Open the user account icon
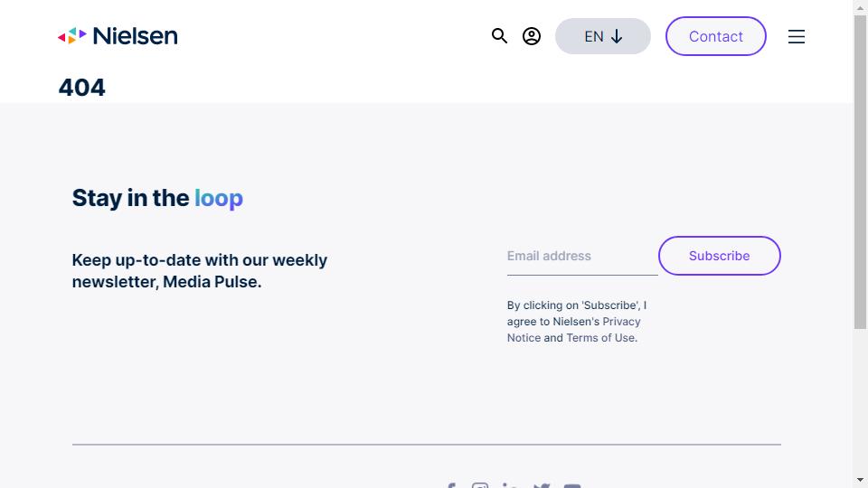 click(x=532, y=36)
